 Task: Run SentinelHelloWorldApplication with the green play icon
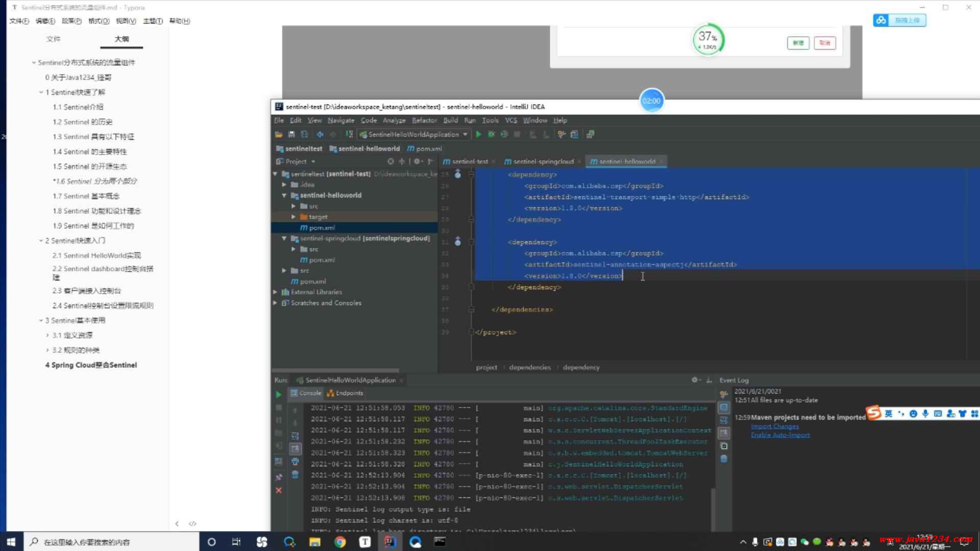[479, 135]
